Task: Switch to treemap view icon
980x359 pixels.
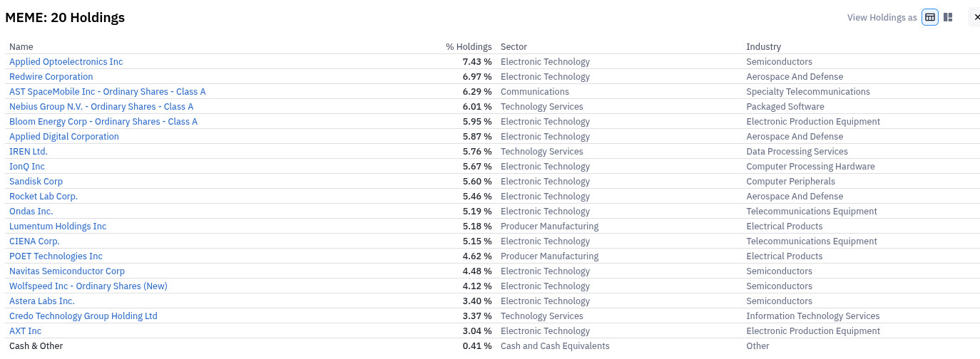Action: 948,17
